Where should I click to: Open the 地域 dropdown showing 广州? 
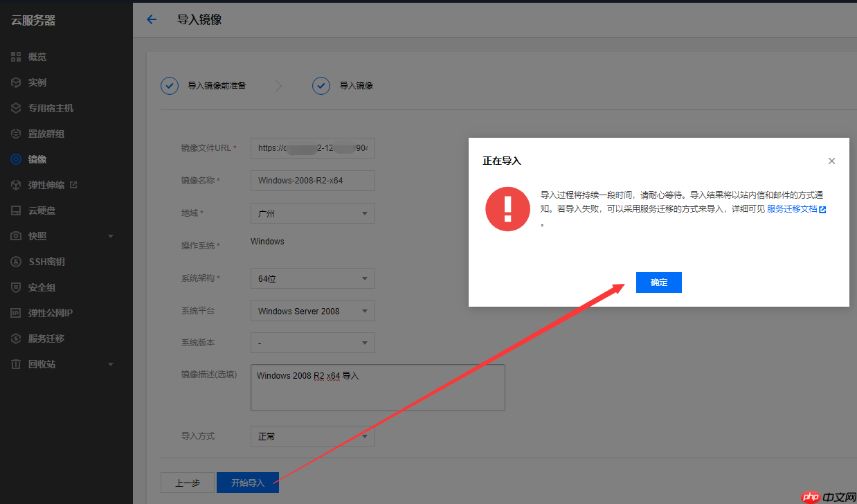(312, 213)
